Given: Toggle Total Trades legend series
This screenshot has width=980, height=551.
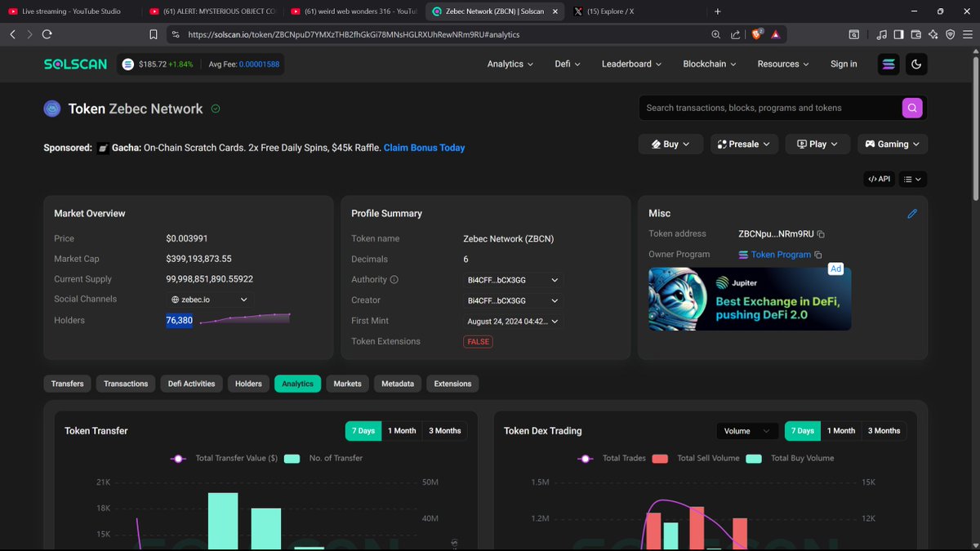Looking at the screenshot, I should [611, 458].
